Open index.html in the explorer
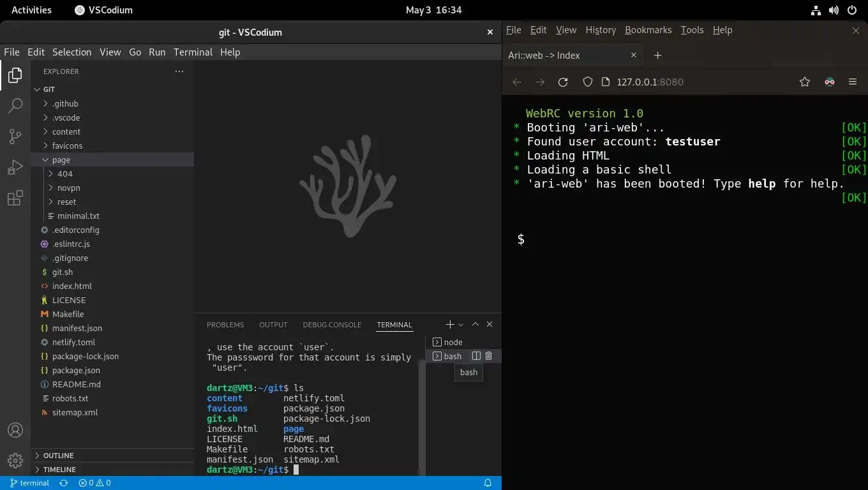868x490 pixels. (112, 286)
